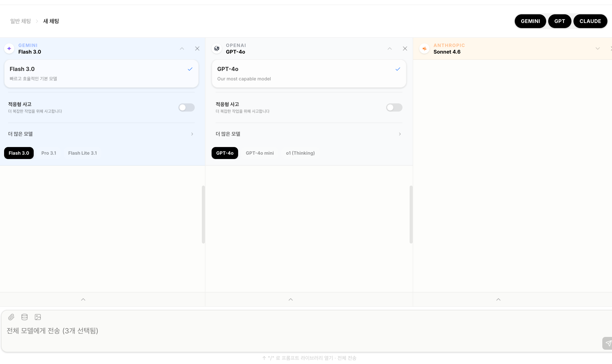The width and height of the screenshot is (612, 364).
Task: Click the Anthropic logo icon
Action: (424, 48)
